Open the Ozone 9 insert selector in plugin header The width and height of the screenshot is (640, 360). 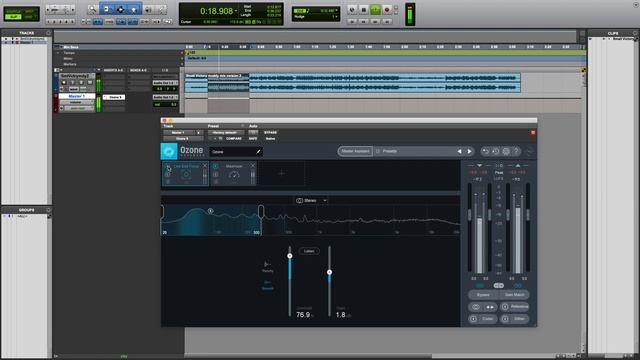point(183,139)
